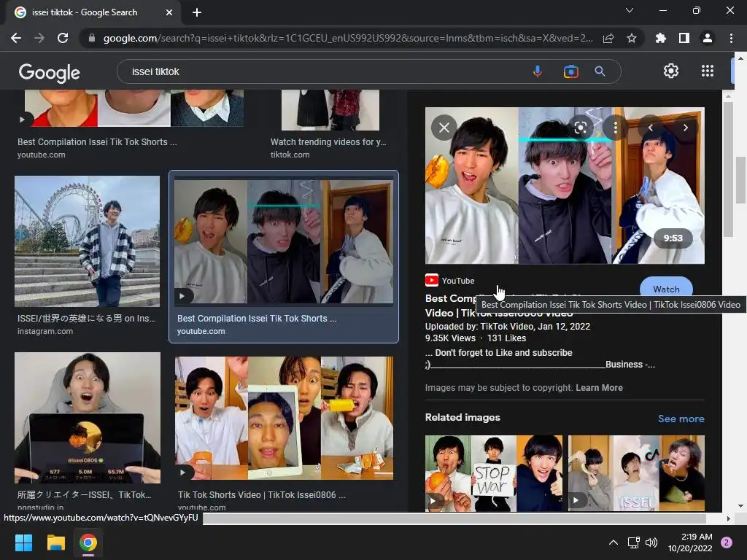Image resolution: width=747 pixels, height=560 pixels.
Task: Click the horizontal scrollbar right arrow
Action: click(x=728, y=518)
